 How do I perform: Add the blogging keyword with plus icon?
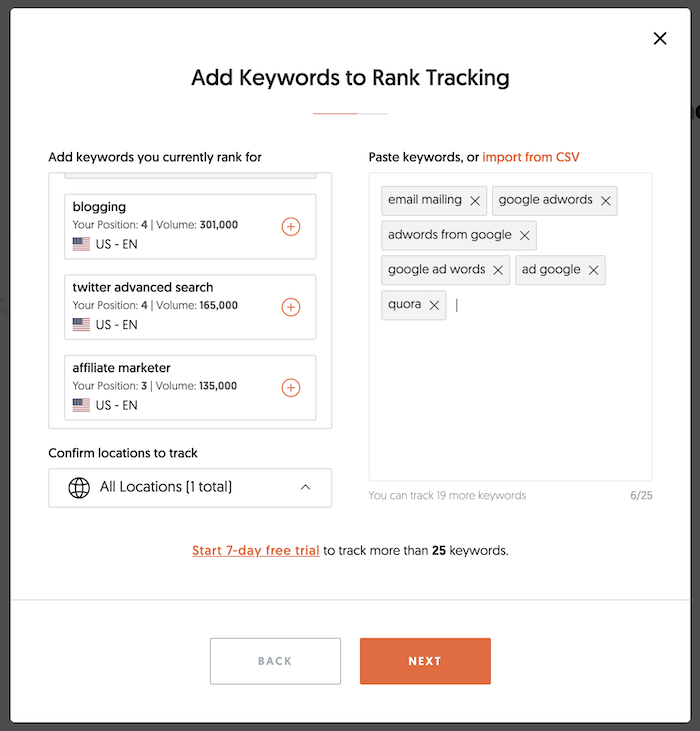click(x=291, y=227)
